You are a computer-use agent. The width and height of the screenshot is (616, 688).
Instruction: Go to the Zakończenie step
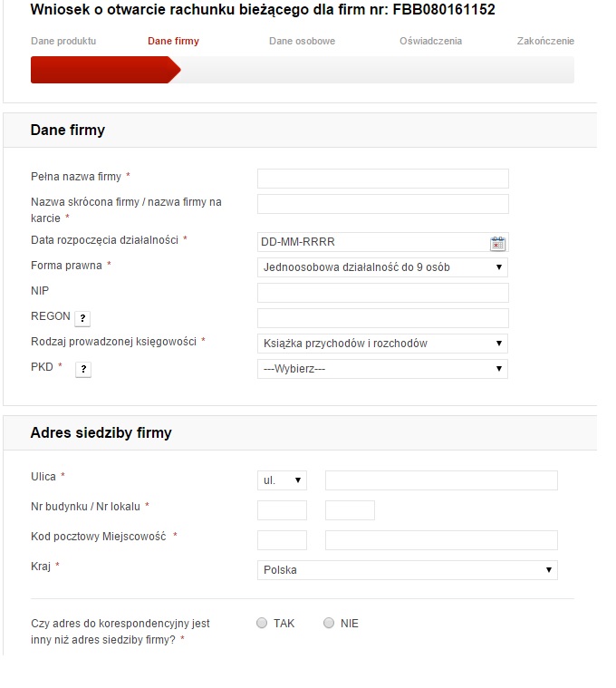tap(545, 42)
